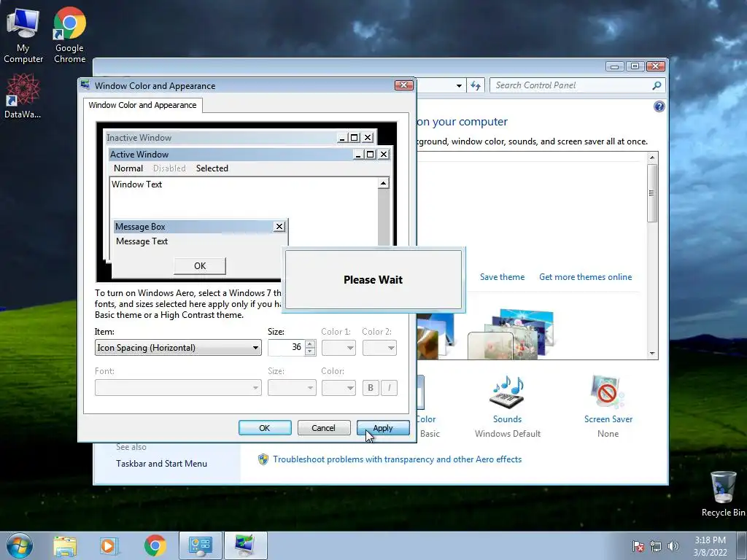
Task: Switch to Personalization taskbar button
Action: (245, 545)
